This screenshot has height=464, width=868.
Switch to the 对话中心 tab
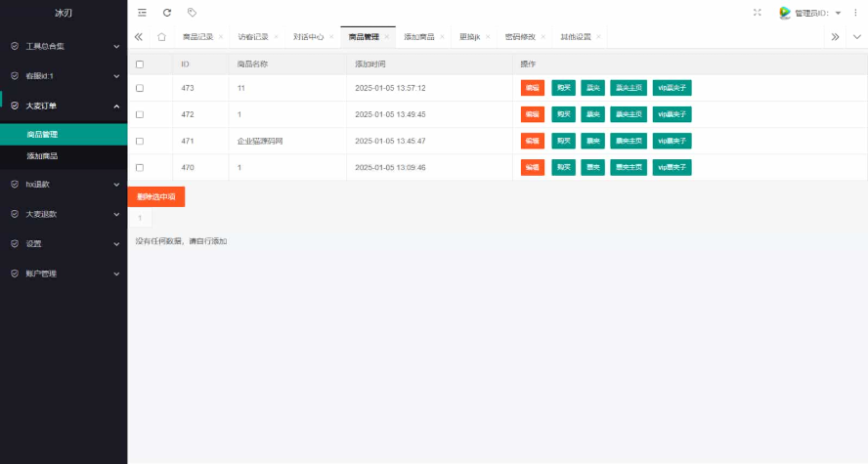[x=308, y=37]
